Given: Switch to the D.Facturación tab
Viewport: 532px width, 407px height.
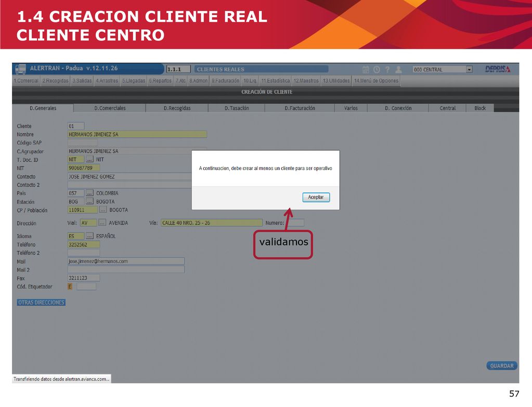Looking at the screenshot, I should pyautogui.click(x=300, y=108).
